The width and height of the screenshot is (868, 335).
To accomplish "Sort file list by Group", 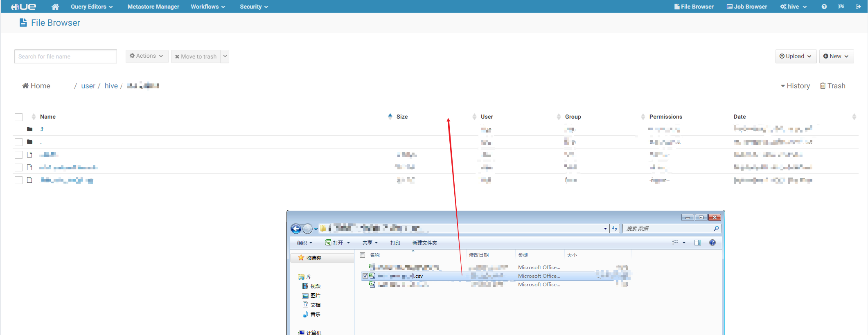I will (573, 117).
